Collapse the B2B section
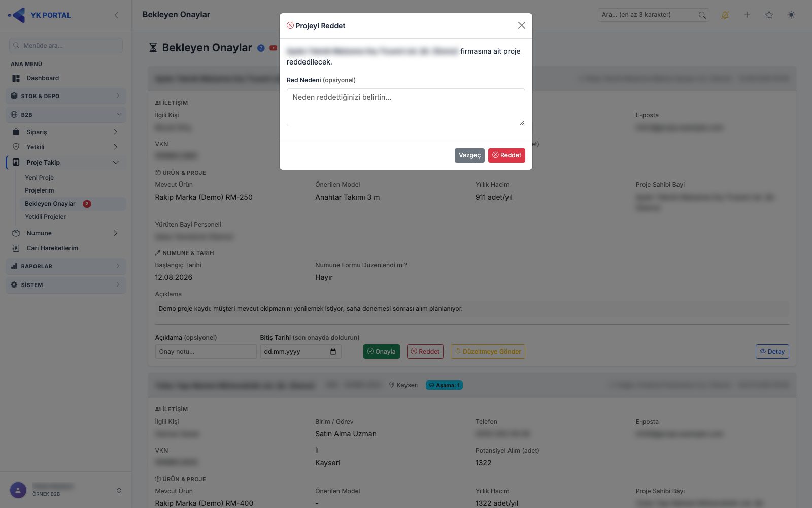This screenshot has height=508, width=812. pos(66,115)
